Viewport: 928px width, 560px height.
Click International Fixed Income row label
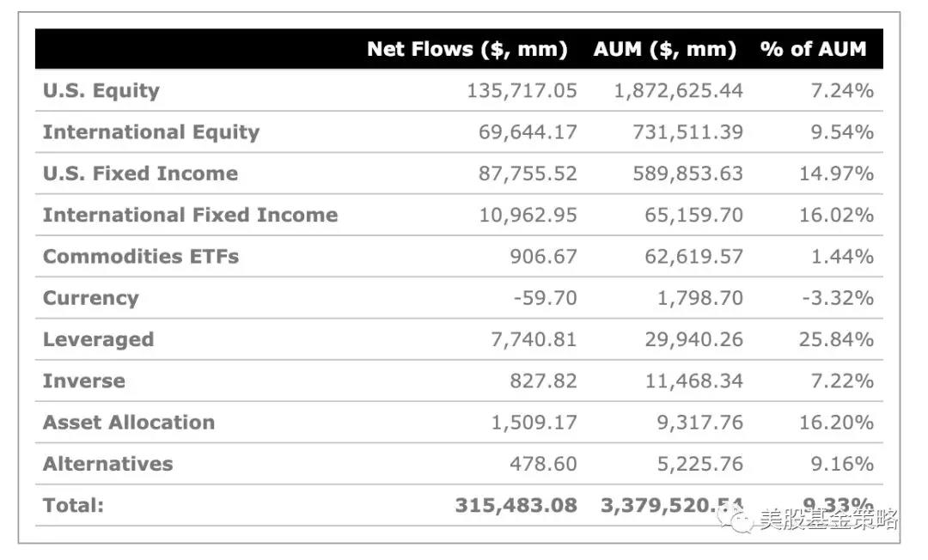(x=190, y=215)
